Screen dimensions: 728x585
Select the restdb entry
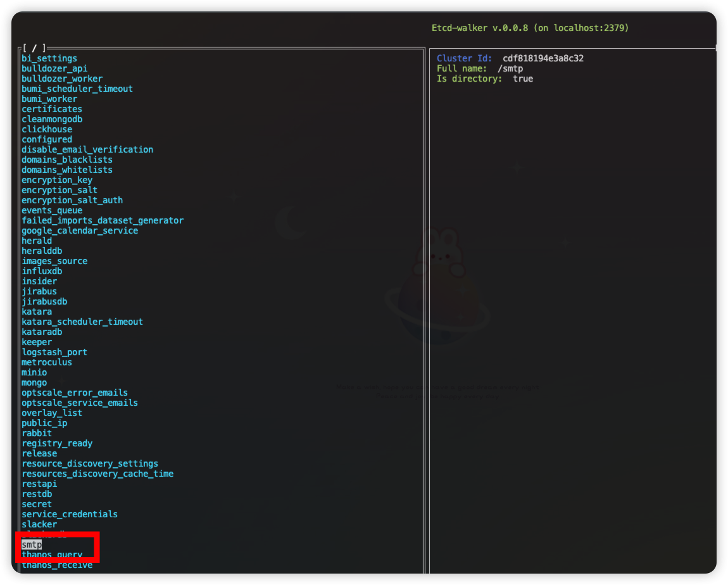click(x=37, y=494)
